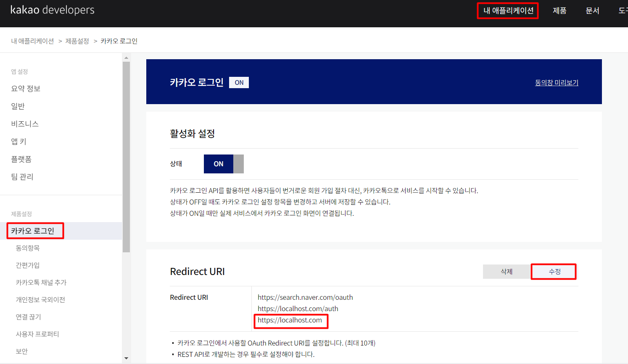
Task: Open 비즈니스 in sidebar
Action: tap(25, 124)
